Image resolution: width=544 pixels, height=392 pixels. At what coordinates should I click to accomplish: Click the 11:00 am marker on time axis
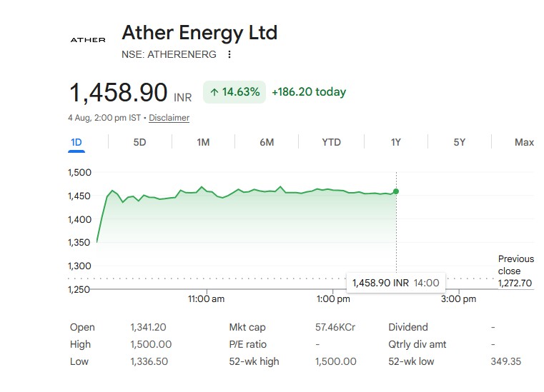207,298
